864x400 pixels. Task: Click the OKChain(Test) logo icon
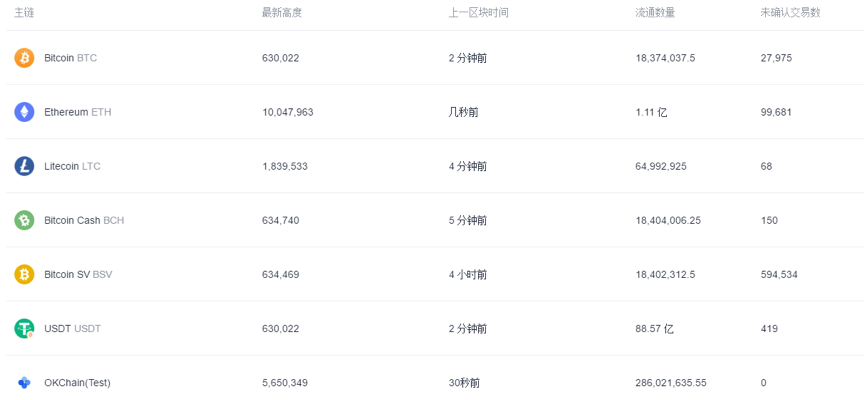(x=24, y=382)
